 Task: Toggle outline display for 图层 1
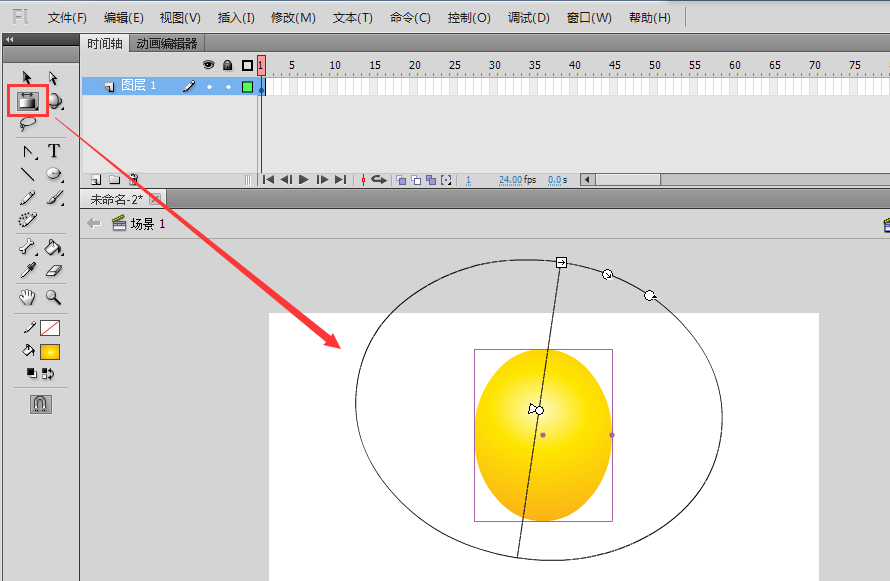[x=247, y=87]
